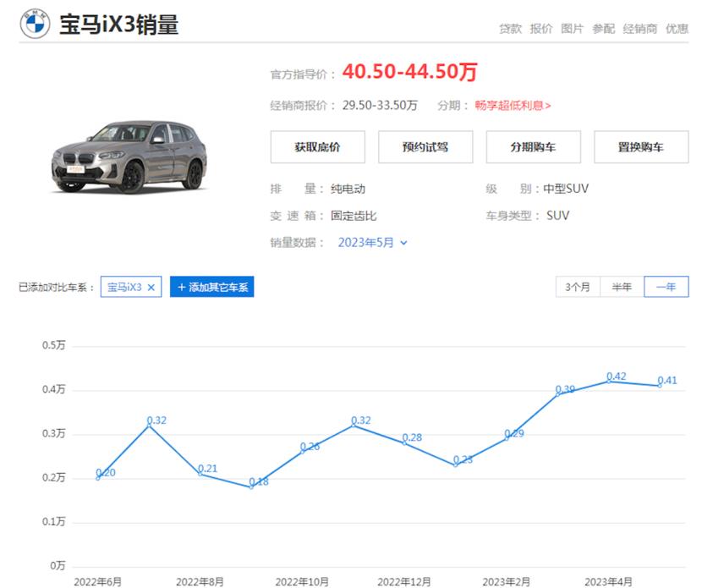
Task: Click the 宝马iX3销量 page title
Action: click(119, 25)
